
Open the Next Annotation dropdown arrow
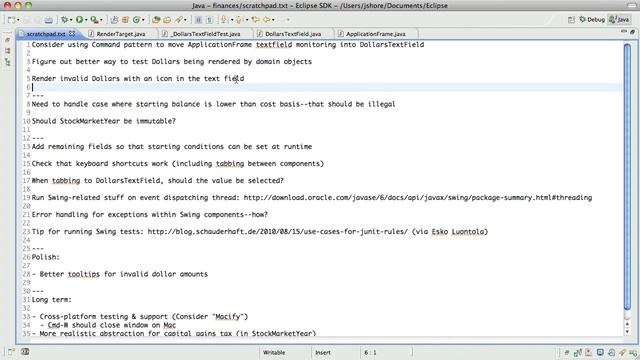pos(231,20)
